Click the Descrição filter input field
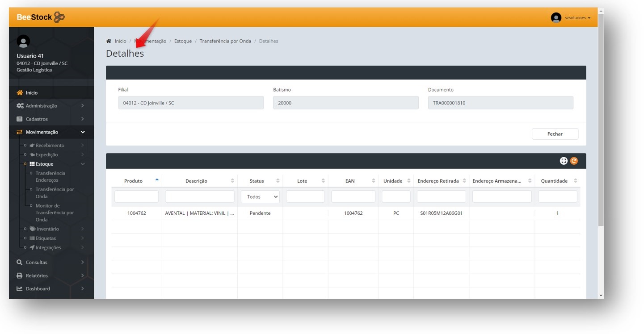This screenshot has height=334, width=644. click(x=199, y=196)
